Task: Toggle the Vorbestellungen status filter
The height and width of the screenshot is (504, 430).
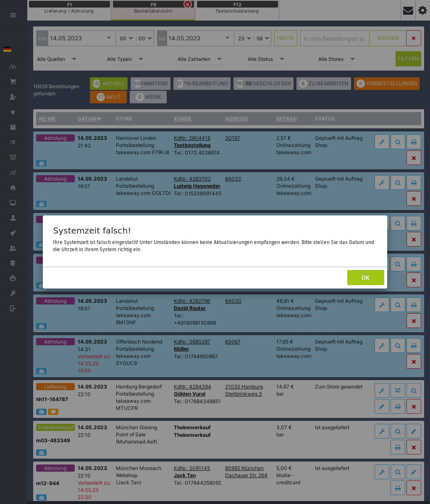Action: tap(386, 84)
